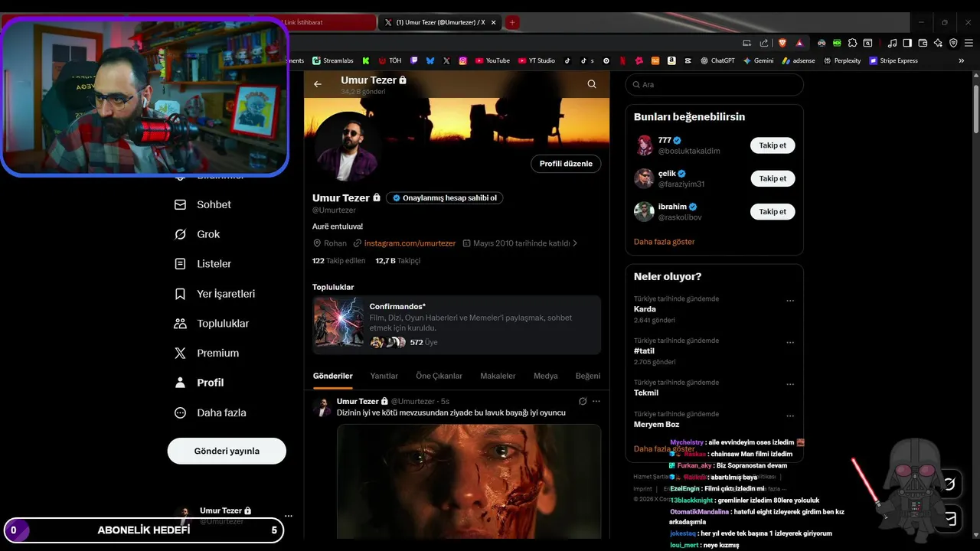Switch to the Medya tab

click(x=546, y=376)
